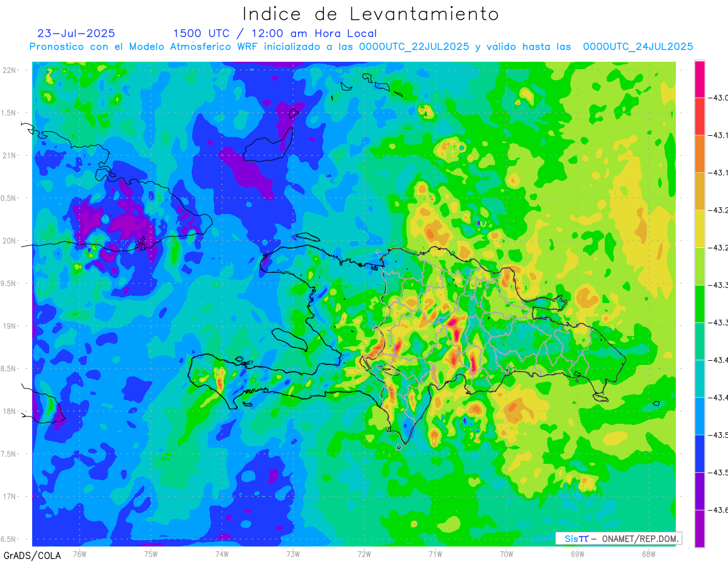Click the "68W" longitude label
The height and width of the screenshot is (562, 728).
(648, 554)
